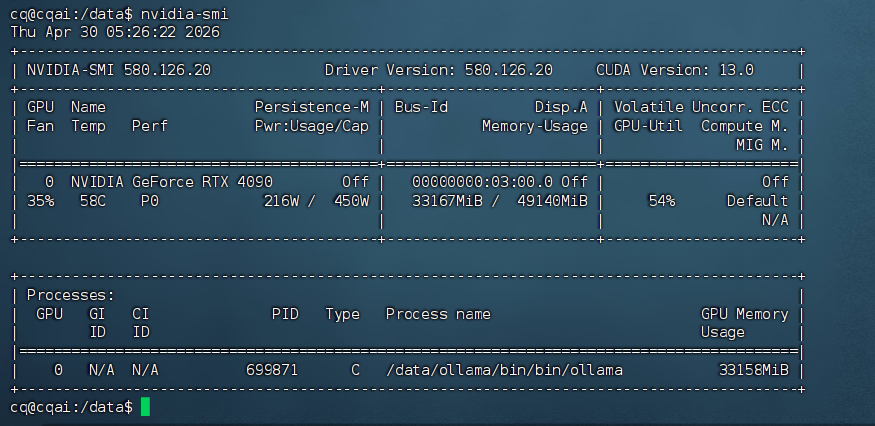
Task: Click Driver Version: 580.126.20 text
Action: click(439, 70)
